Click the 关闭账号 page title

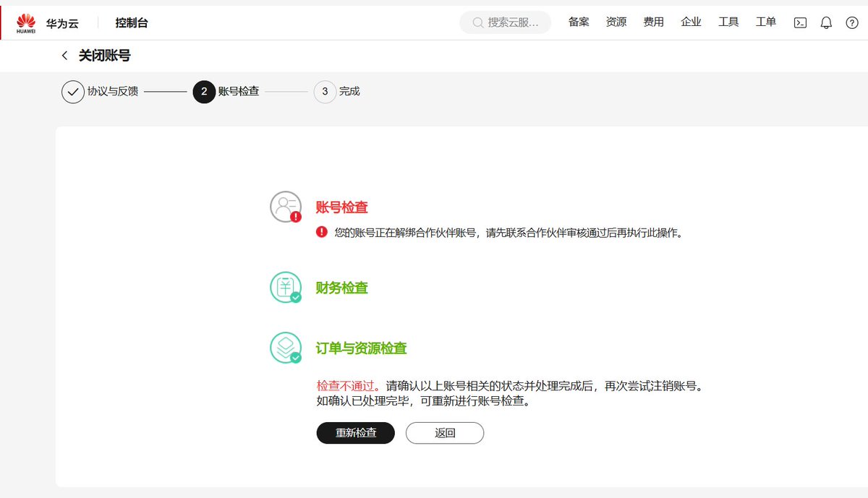105,56
